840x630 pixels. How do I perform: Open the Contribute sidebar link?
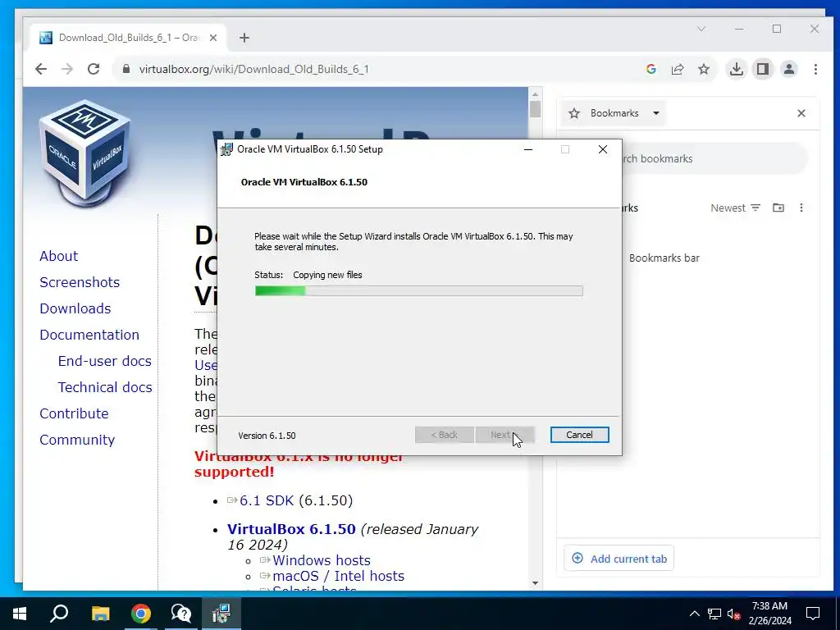point(74,413)
